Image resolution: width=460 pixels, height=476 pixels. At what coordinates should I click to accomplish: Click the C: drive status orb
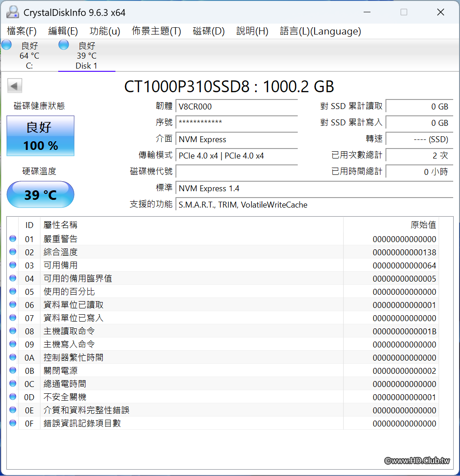tap(6, 45)
